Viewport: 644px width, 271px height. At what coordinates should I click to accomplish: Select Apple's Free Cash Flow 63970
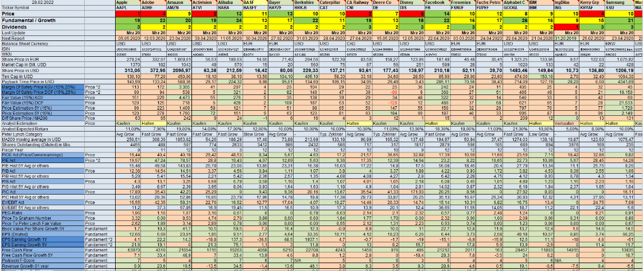coord(127,250)
